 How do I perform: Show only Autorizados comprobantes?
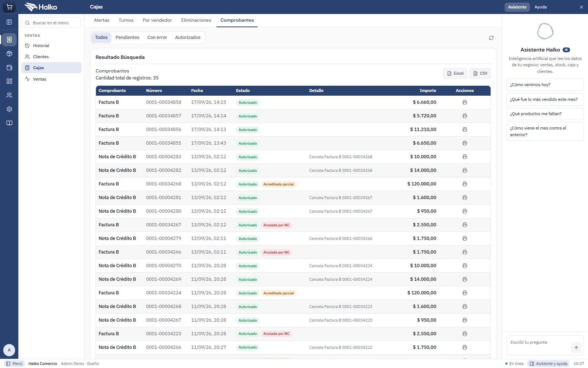(187, 38)
